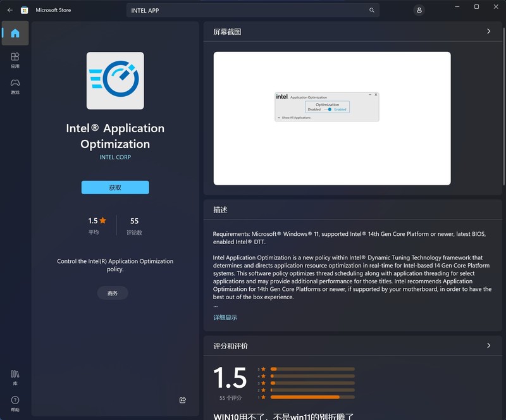Click the 4-star rating bar
Screen dimensions: 506x420
coord(312,376)
